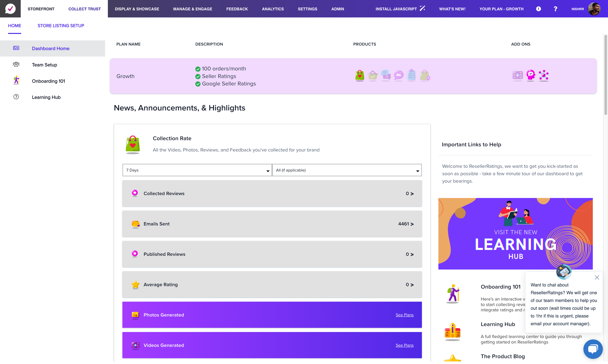608x364 pixels.
Task: Open Learning Hub heading in Important Links
Action: [x=498, y=324]
